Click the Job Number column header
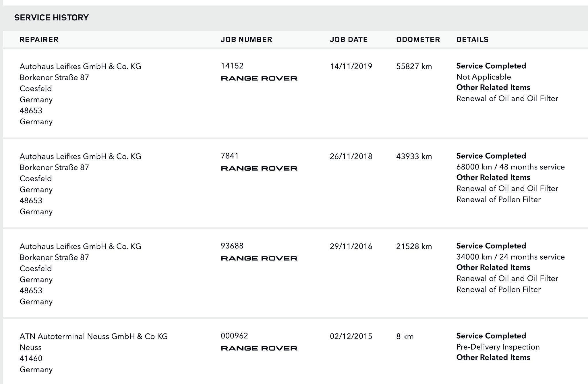The width and height of the screenshot is (588, 384). coord(246,39)
